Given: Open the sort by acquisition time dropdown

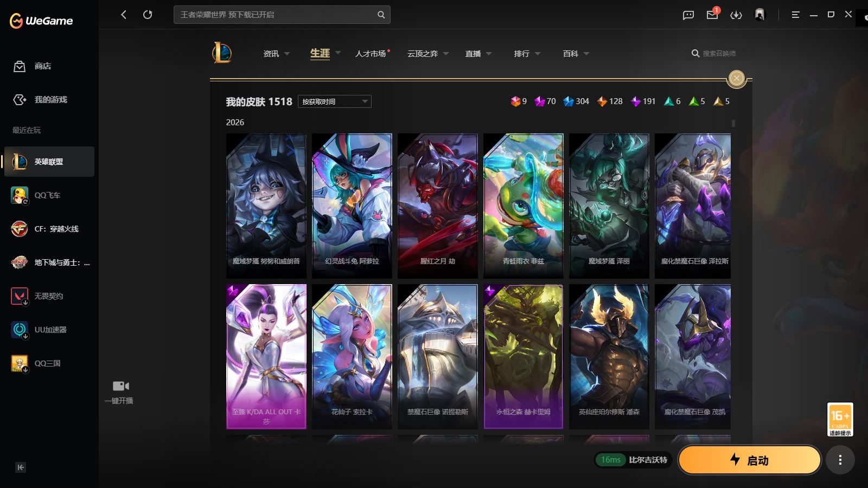Looking at the screenshot, I should pos(334,101).
